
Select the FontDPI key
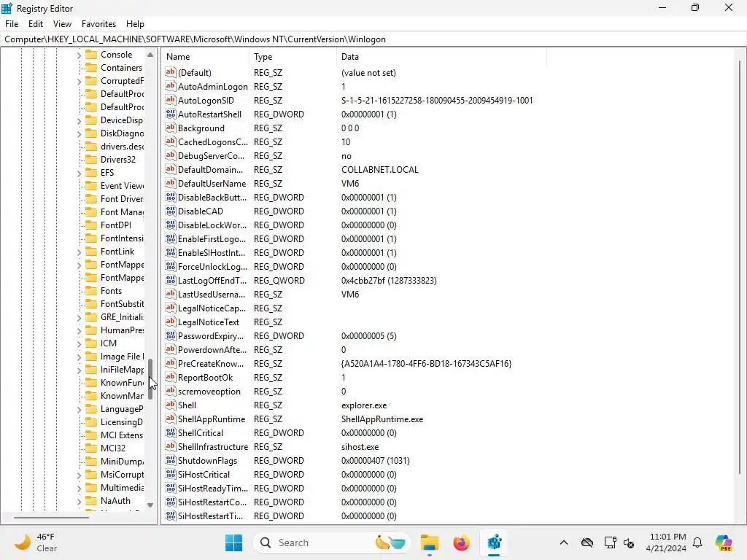tap(116, 225)
